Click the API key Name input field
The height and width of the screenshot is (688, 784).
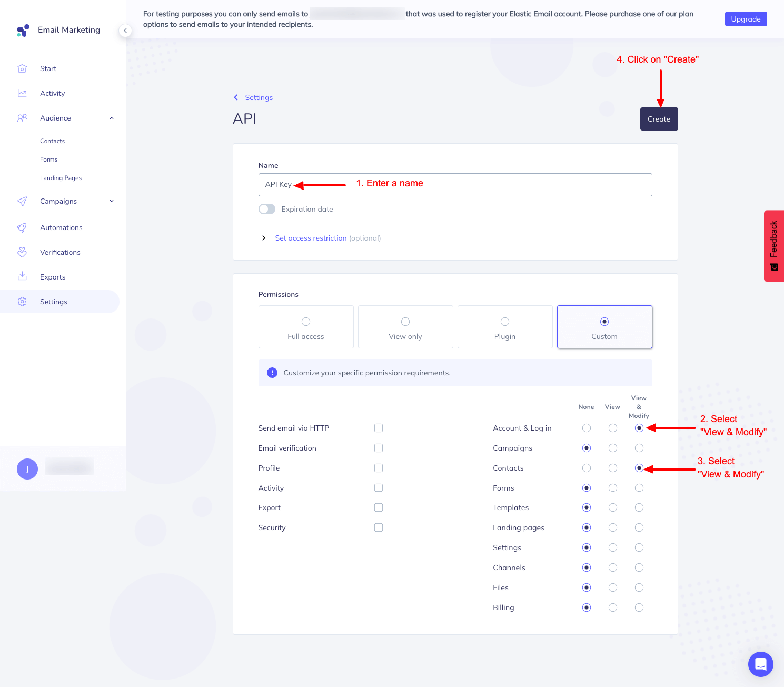pyautogui.click(x=455, y=185)
